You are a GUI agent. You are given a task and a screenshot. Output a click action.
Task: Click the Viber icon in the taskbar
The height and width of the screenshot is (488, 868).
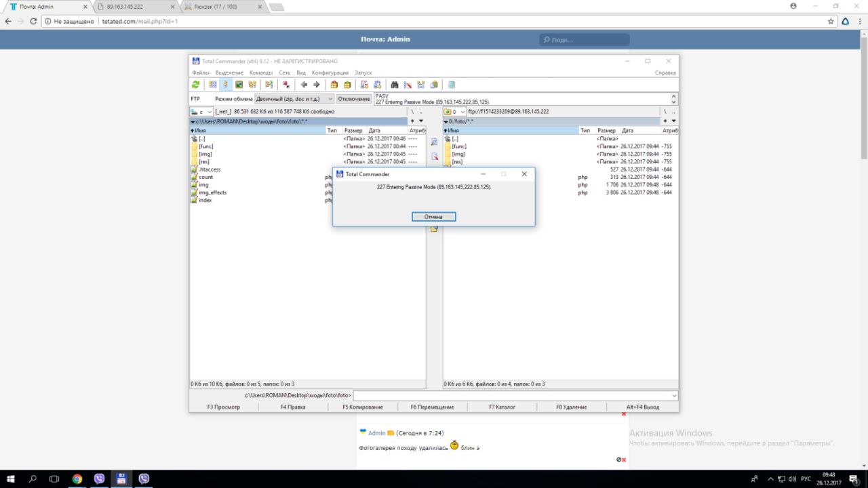[100, 479]
